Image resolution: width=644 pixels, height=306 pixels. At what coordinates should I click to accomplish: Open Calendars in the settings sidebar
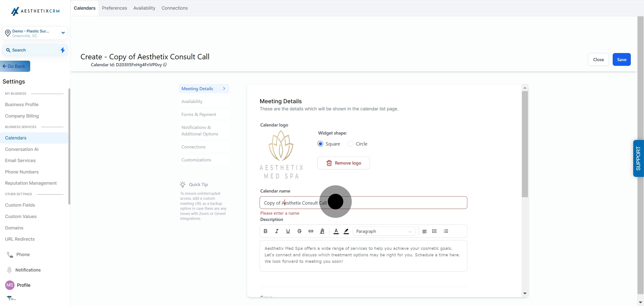tap(34, 138)
